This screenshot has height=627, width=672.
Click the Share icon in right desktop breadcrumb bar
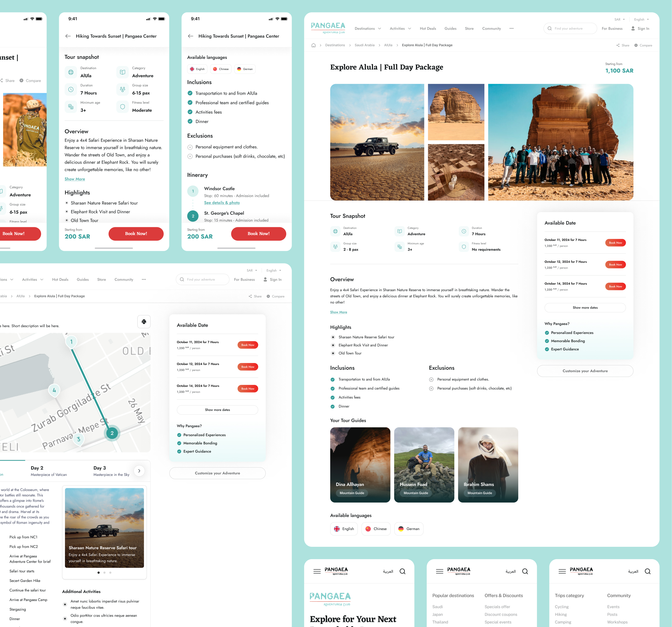point(618,45)
